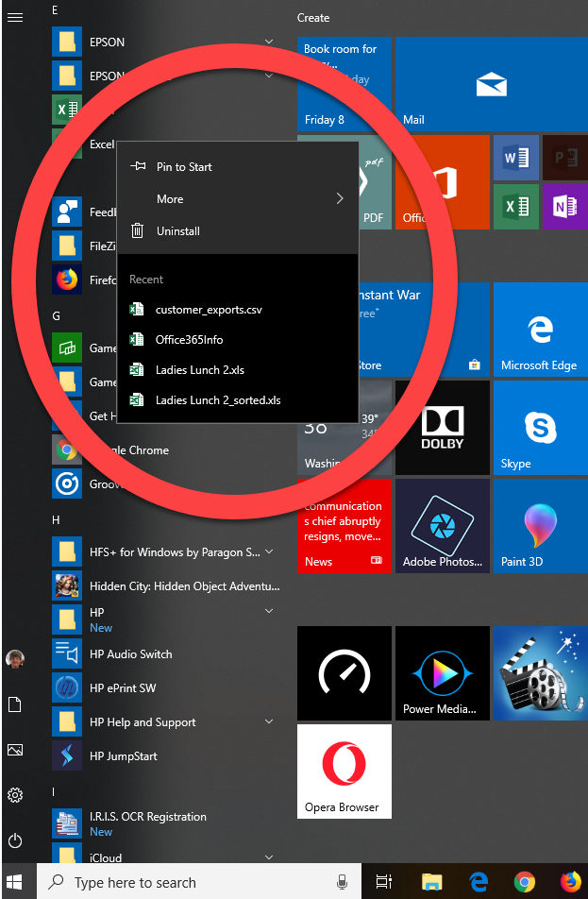Open the OneNote tile

[x=565, y=207]
